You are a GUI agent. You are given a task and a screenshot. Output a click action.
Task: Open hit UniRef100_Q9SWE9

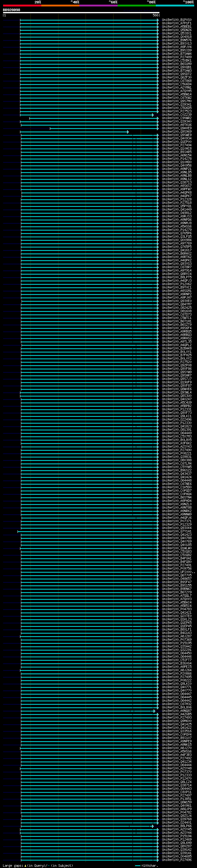pos(176,135)
